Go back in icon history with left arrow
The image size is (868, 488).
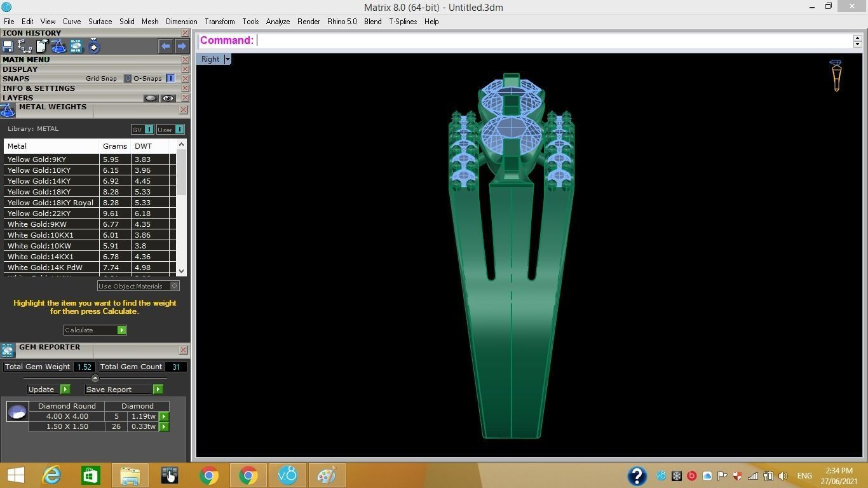coord(165,46)
